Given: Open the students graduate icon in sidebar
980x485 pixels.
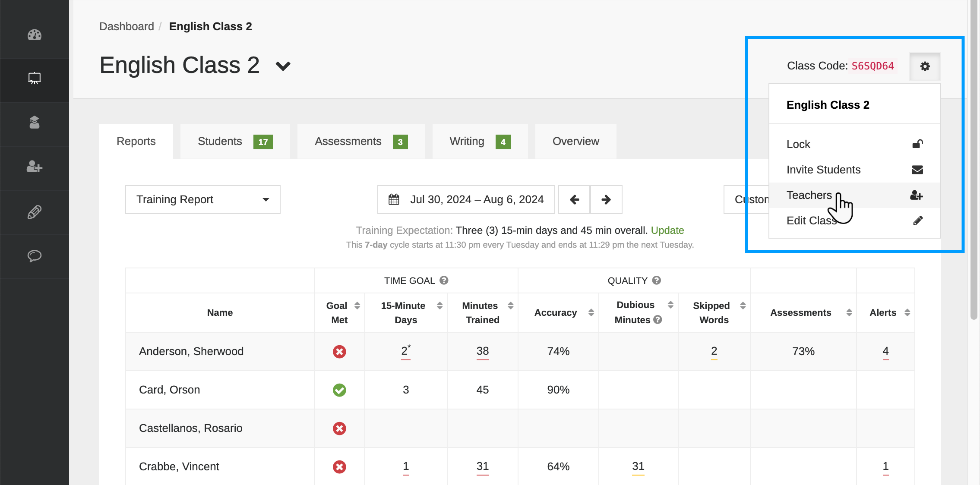Looking at the screenshot, I should pos(35,123).
